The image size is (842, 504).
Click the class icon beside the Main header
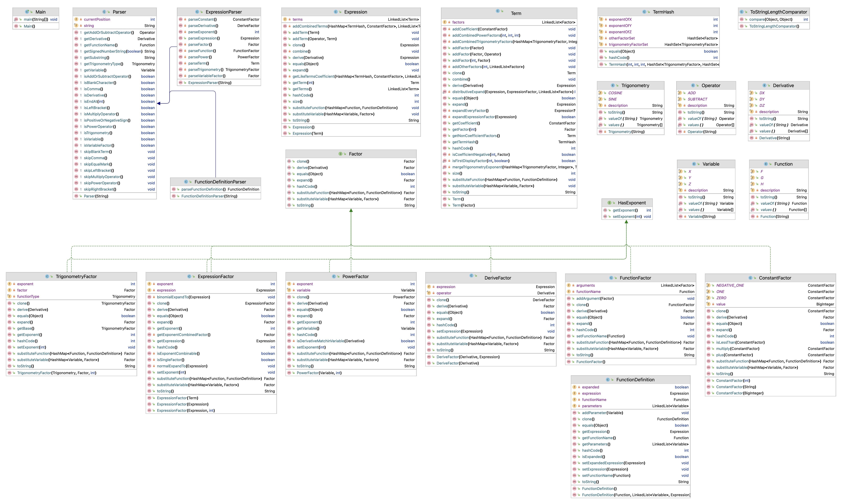pos(27,12)
